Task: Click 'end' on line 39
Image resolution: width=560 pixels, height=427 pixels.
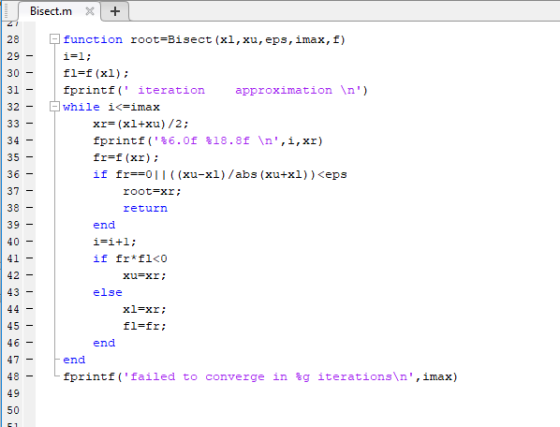Action: click(x=104, y=225)
